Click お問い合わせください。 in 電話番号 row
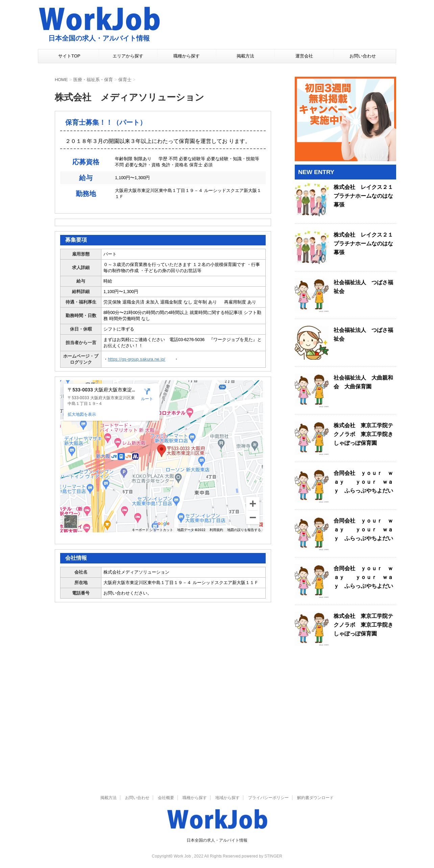The height and width of the screenshot is (868, 434). click(x=127, y=593)
